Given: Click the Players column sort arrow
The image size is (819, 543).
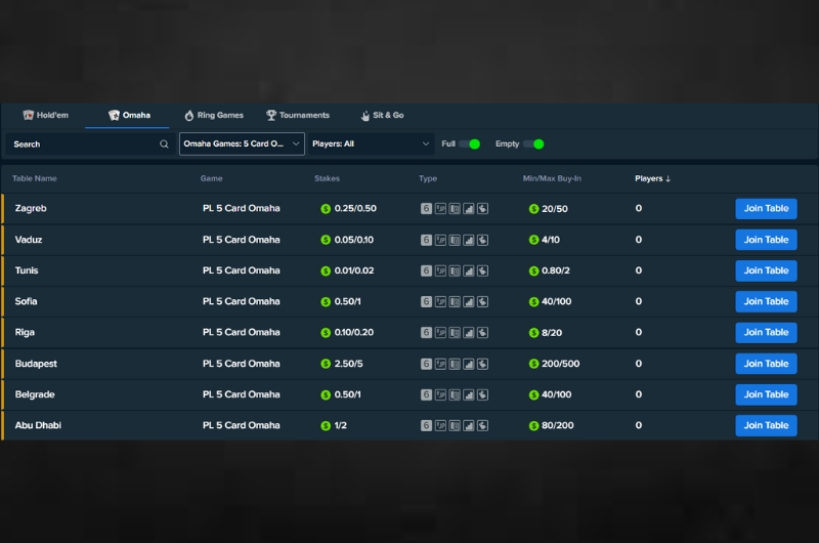Looking at the screenshot, I should coord(668,179).
